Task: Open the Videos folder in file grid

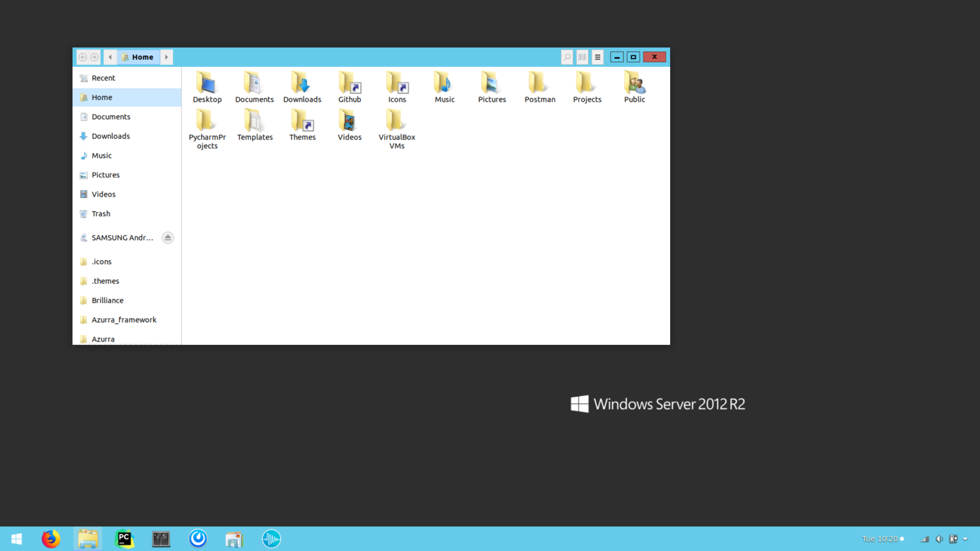Action: pos(349,125)
